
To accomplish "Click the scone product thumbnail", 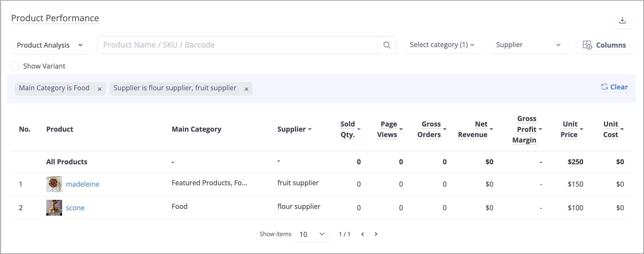I will tap(54, 208).
